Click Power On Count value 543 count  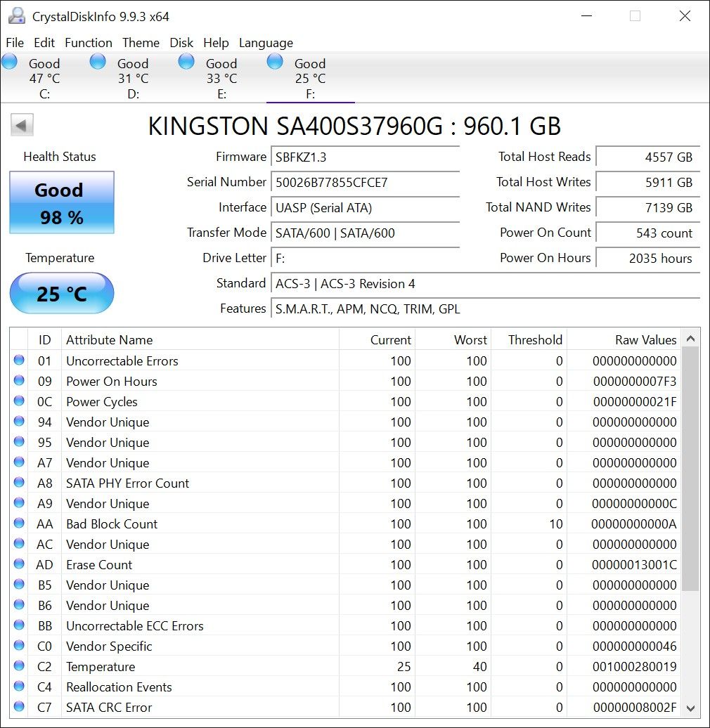pos(647,233)
